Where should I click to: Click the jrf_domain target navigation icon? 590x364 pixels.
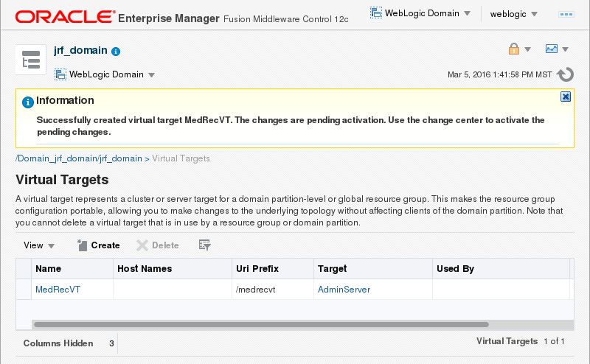coord(31,60)
